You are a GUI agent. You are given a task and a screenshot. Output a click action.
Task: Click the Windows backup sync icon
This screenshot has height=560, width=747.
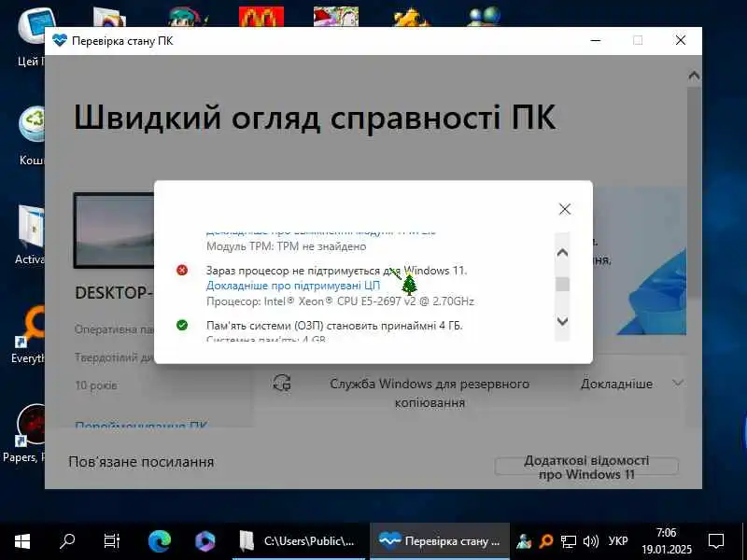coord(282,383)
